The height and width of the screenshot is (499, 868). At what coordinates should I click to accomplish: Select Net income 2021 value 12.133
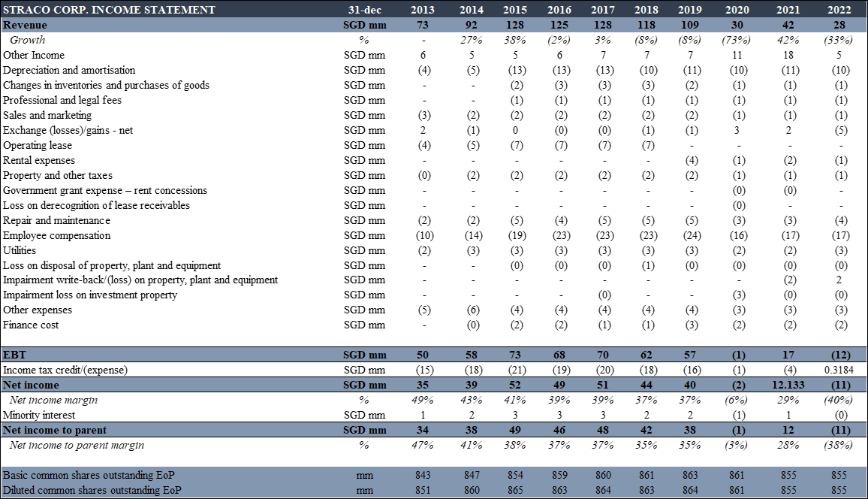(788, 384)
